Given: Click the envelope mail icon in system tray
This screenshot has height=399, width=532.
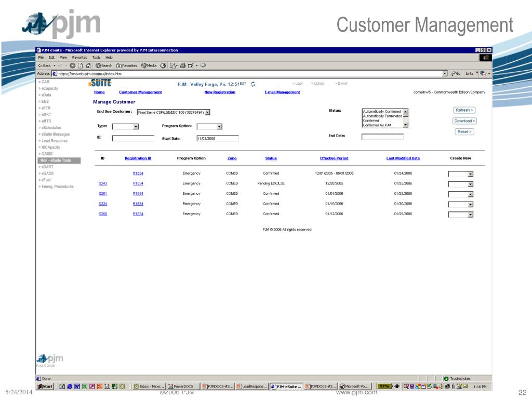Looking at the screenshot, I should tap(465, 386).
